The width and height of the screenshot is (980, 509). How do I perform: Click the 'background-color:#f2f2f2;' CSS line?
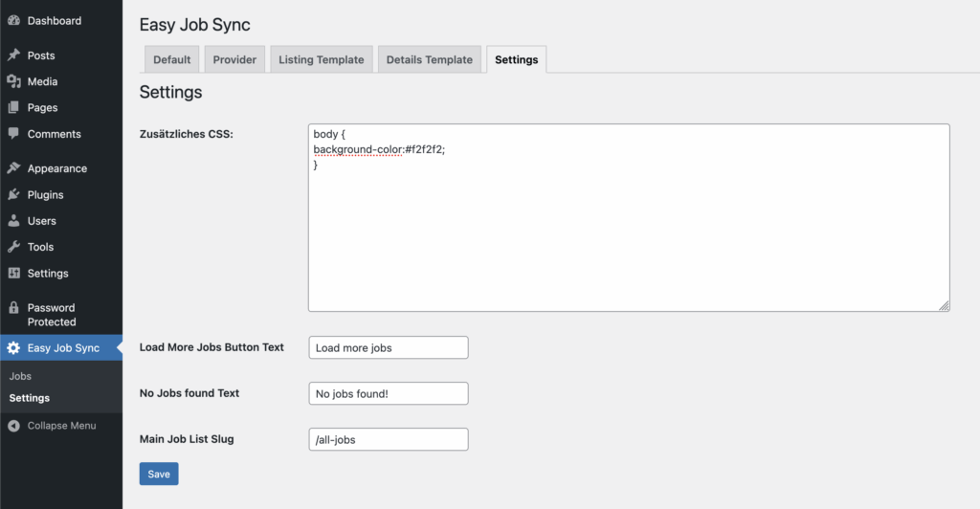(x=379, y=149)
